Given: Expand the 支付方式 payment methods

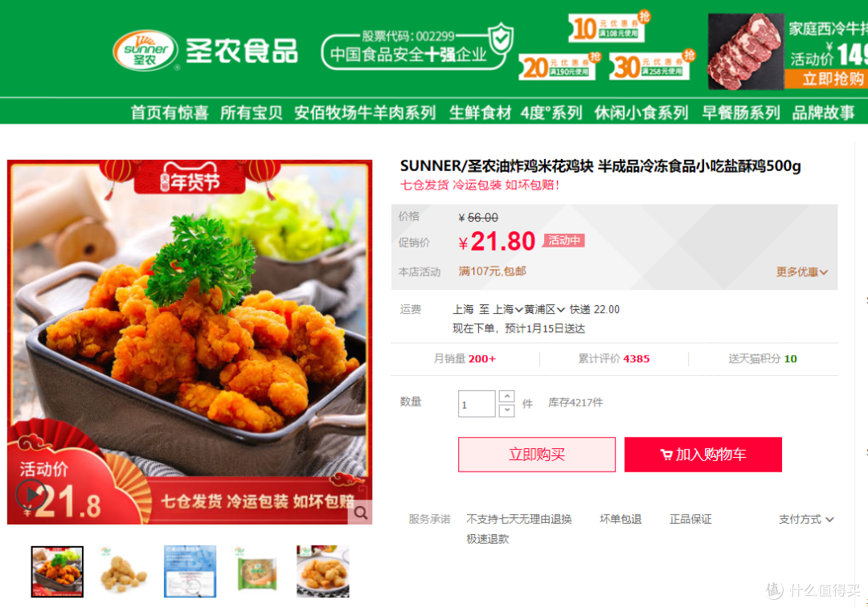Looking at the screenshot, I should point(805,519).
